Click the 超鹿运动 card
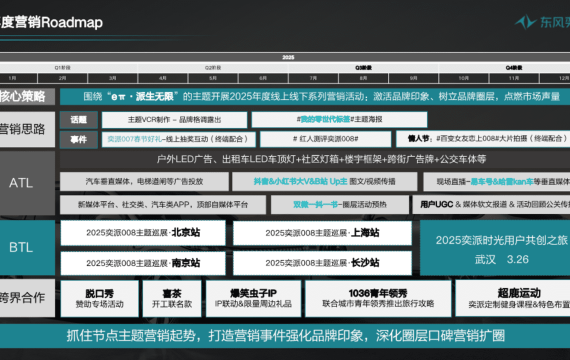This screenshot has width=570, height=360. pos(513,298)
